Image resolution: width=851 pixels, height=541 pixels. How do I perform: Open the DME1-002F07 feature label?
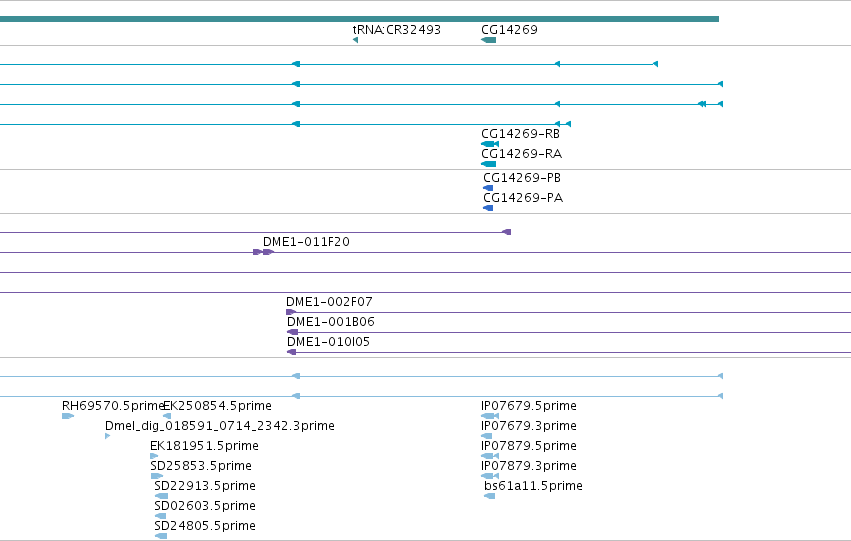coord(329,302)
